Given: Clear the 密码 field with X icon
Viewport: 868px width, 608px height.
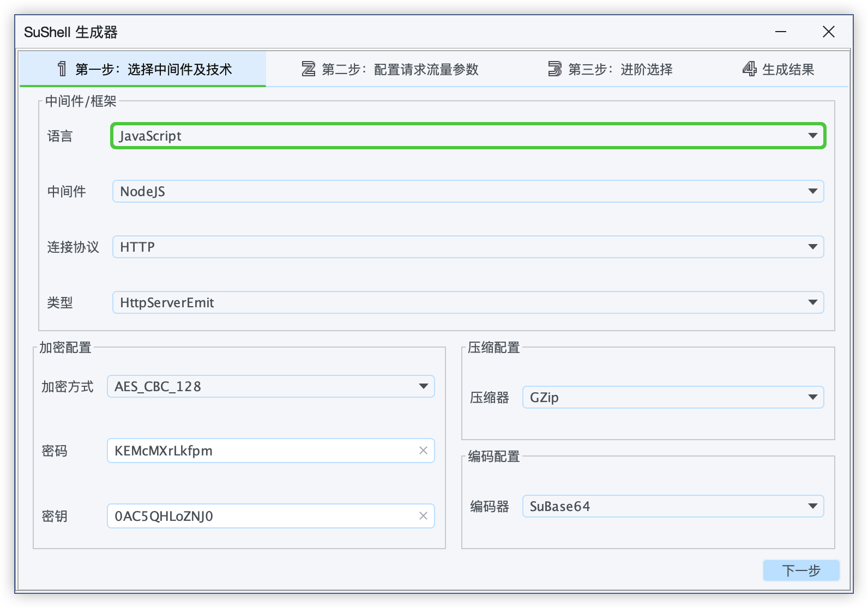Looking at the screenshot, I should click(x=423, y=451).
